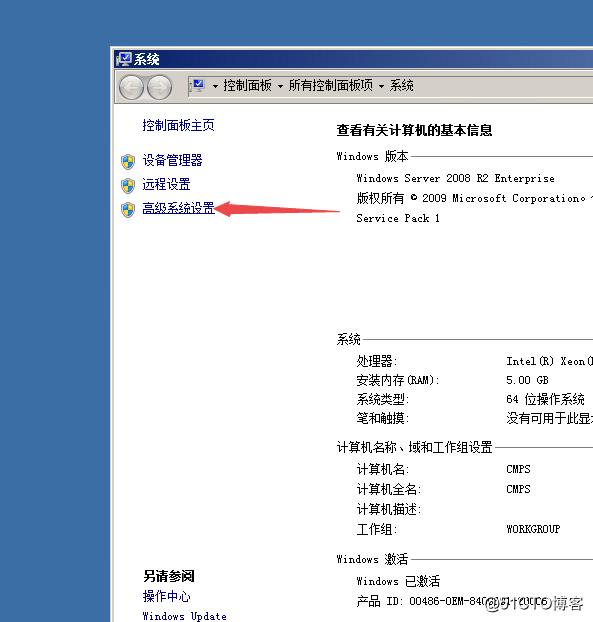
Task: Expand dropdown arrow before 系统 breadcrumb
Action: click(381, 86)
